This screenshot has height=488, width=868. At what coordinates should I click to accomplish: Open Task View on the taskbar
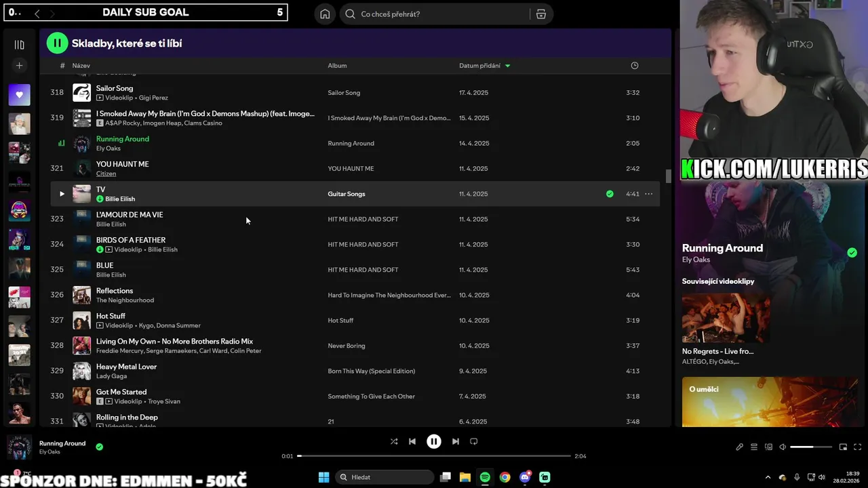click(x=446, y=477)
